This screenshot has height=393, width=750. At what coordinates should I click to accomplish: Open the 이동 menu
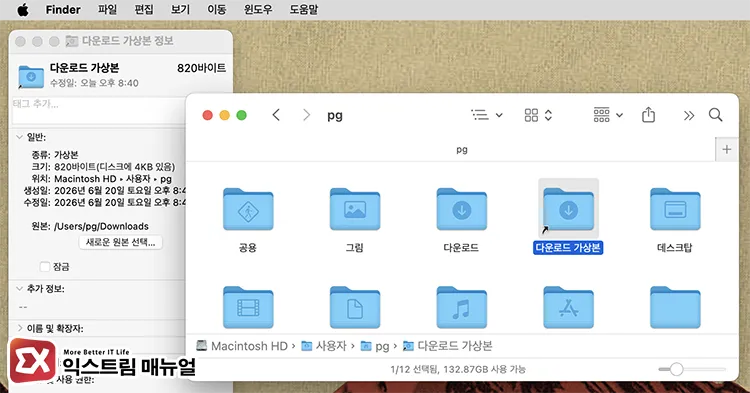(217, 10)
